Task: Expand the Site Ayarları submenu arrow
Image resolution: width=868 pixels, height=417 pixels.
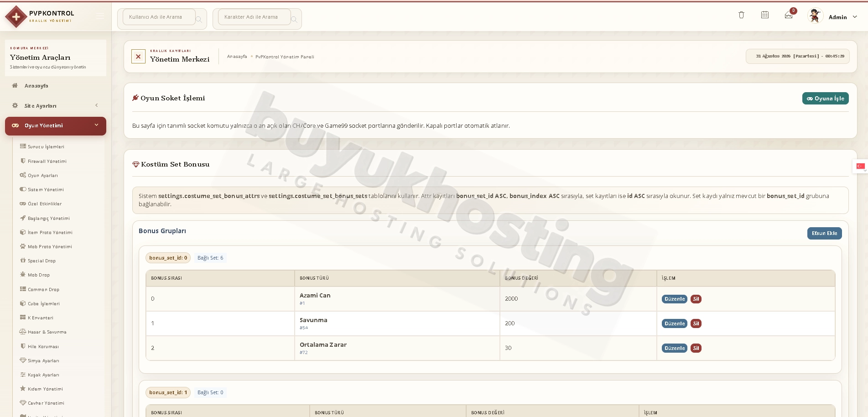Action: (97, 105)
